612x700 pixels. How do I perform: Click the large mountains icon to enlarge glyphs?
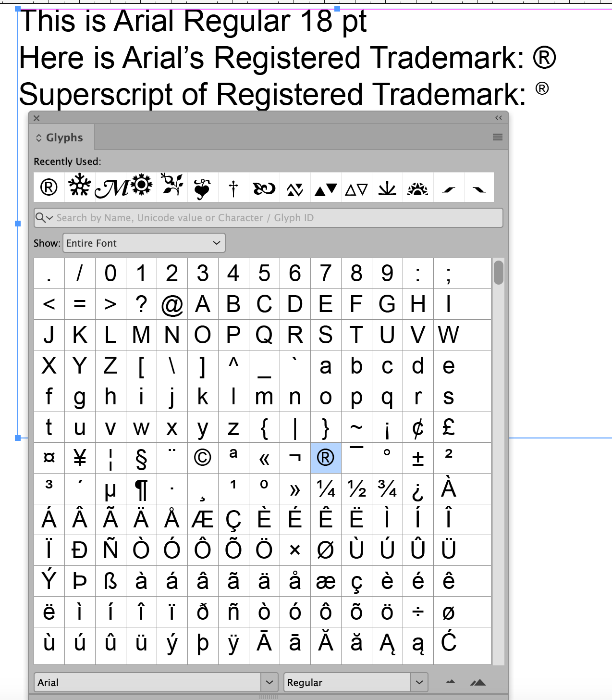[x=478, y=682]
